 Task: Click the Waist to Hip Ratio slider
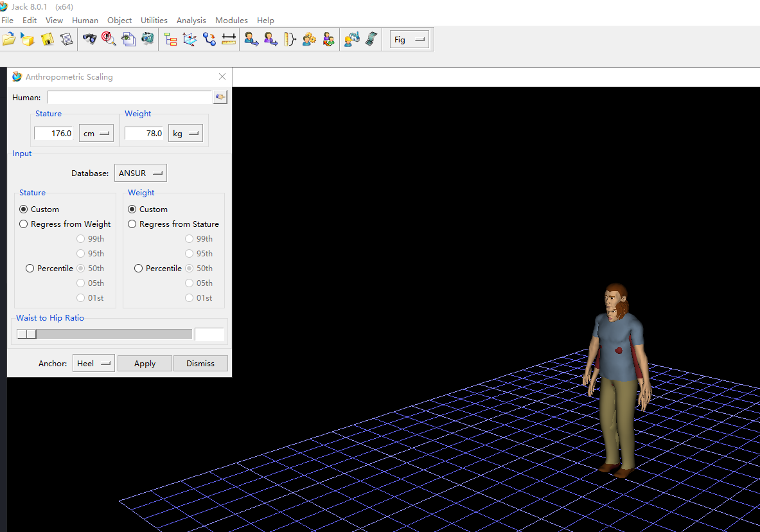(104, 334)
